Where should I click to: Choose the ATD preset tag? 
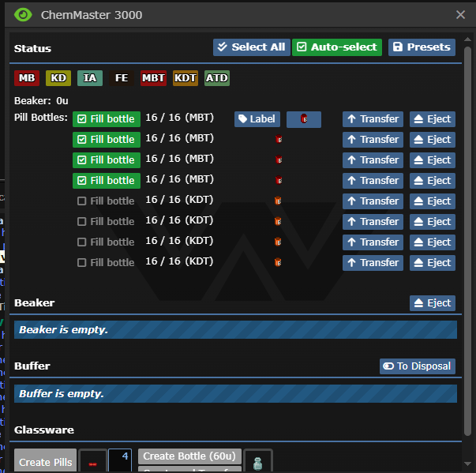[x=217, y=78]
